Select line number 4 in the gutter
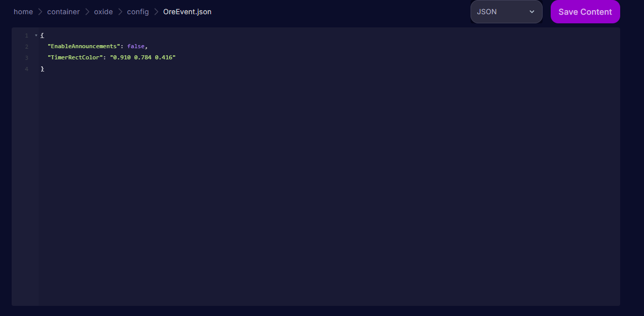644x316 pixels. (26, 69)
